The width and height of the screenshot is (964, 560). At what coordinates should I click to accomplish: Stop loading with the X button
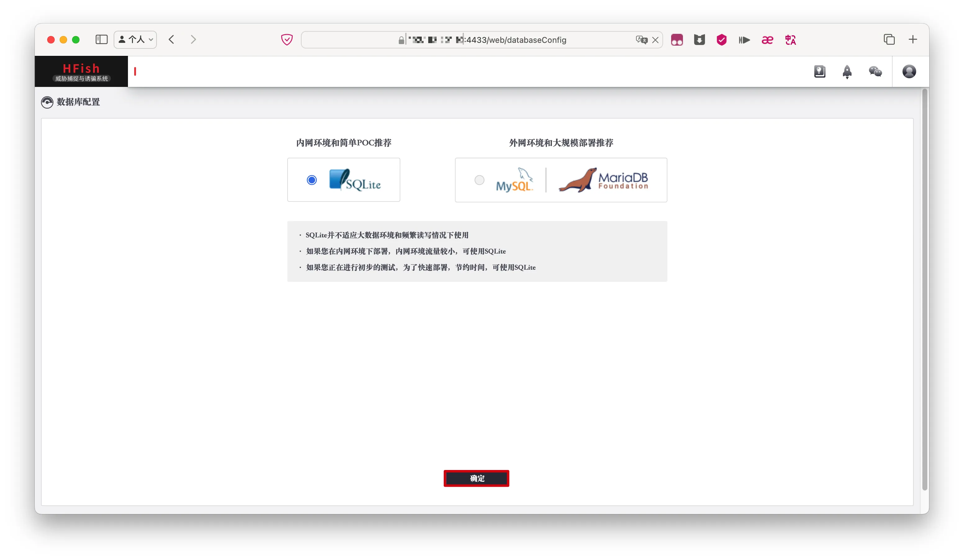(x=655, y=40)
